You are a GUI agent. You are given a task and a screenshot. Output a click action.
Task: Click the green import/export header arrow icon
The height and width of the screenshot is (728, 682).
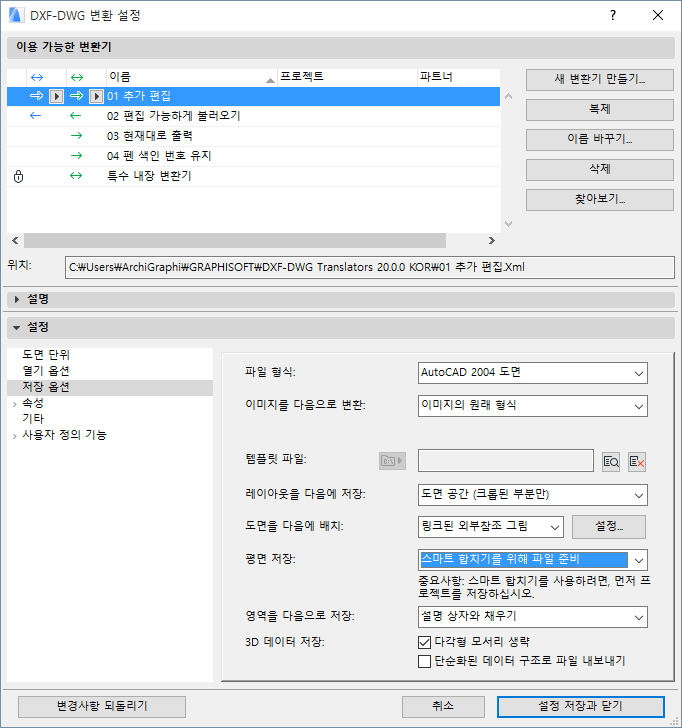click(x=77, y=77)
